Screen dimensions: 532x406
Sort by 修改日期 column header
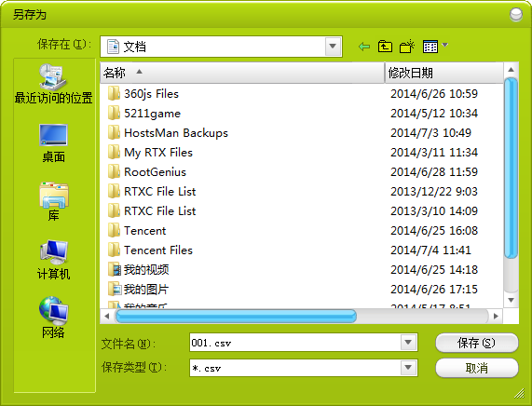(x=444, y=73)
